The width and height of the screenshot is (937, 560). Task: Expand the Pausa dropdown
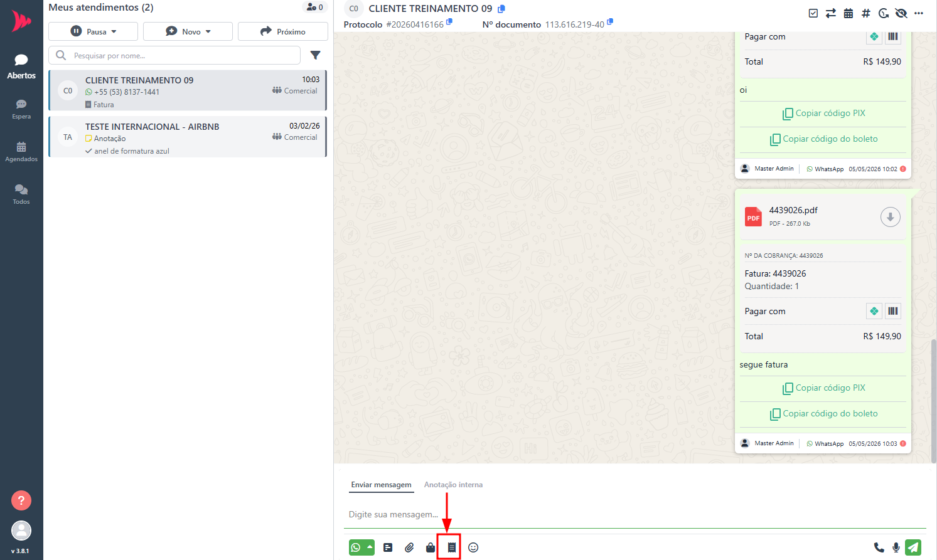(93, 31)
